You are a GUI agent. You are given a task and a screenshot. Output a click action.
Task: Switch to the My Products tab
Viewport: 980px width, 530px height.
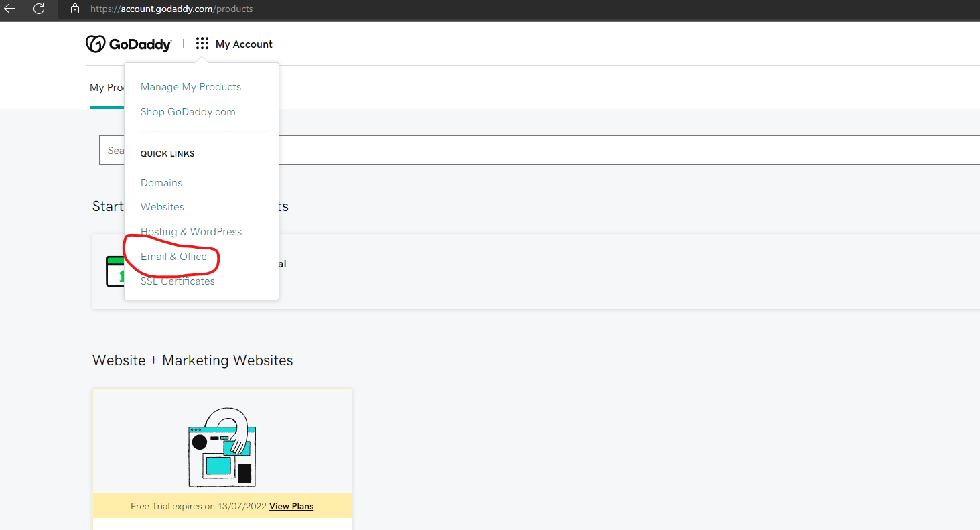coord(107,88)
